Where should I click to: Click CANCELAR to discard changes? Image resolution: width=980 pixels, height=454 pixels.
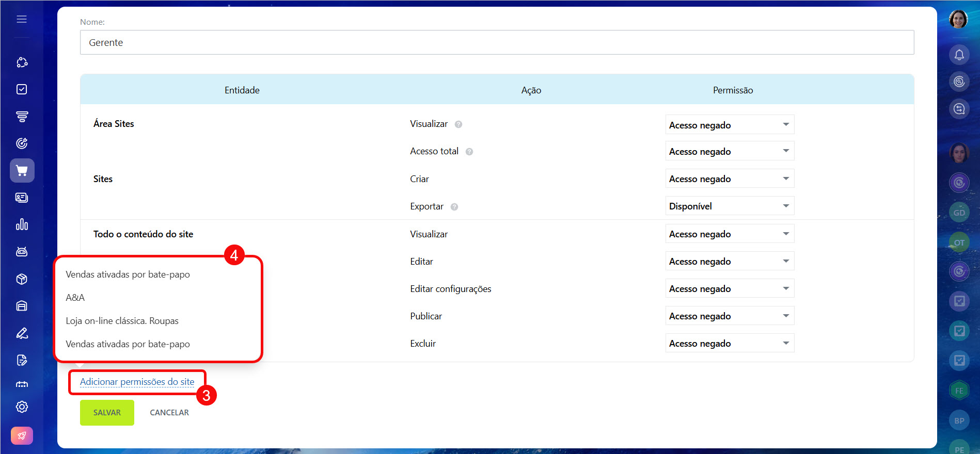click(x=169, y=413)
